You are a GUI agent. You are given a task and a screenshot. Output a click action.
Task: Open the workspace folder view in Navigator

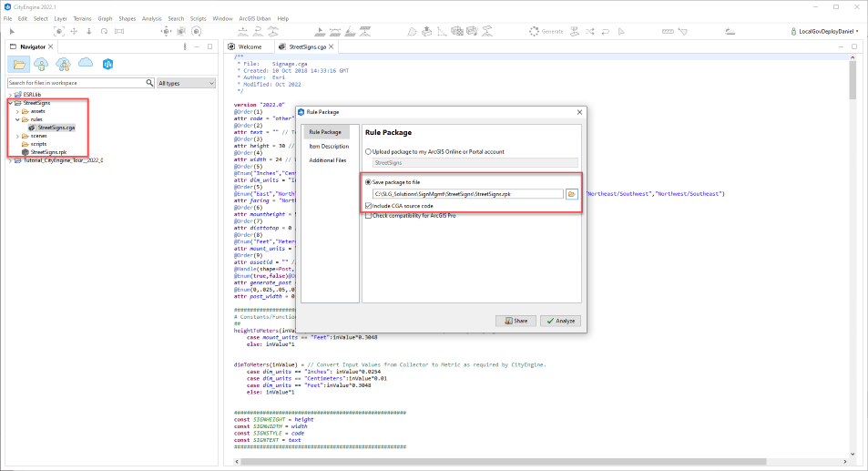click(x=19, y=64)
